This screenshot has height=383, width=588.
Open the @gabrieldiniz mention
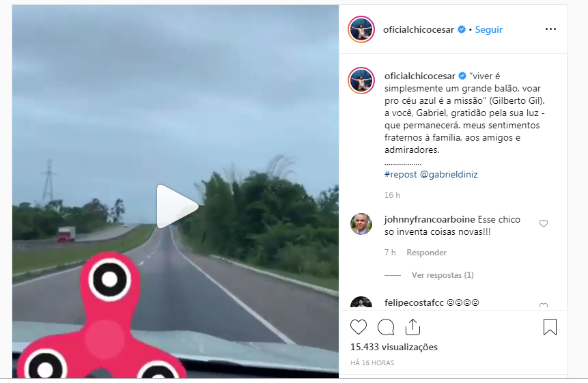(x=449, y=174)
